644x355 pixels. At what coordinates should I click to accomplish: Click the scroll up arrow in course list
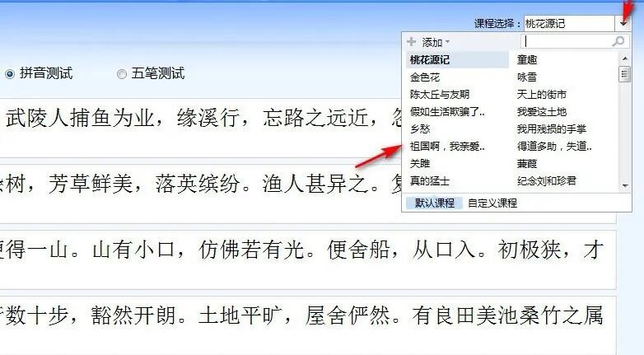coord(625,58)
